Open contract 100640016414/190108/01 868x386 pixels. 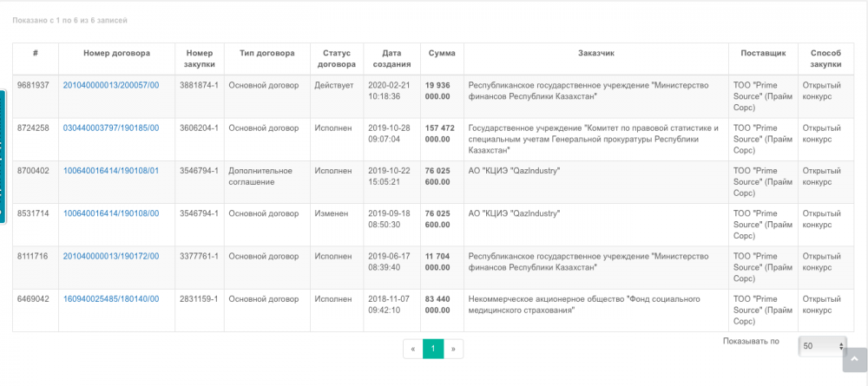[x=111, y=171]
